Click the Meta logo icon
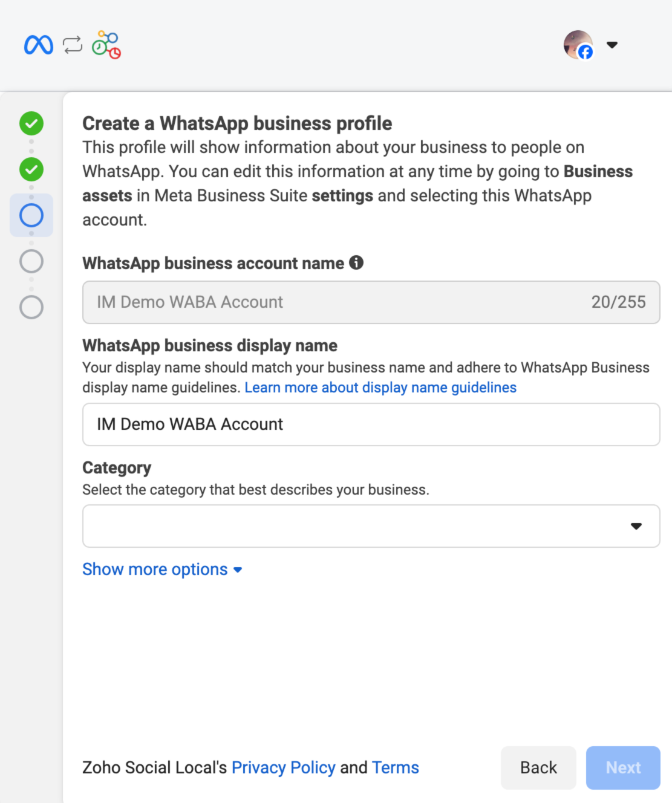 coord(39,45)
